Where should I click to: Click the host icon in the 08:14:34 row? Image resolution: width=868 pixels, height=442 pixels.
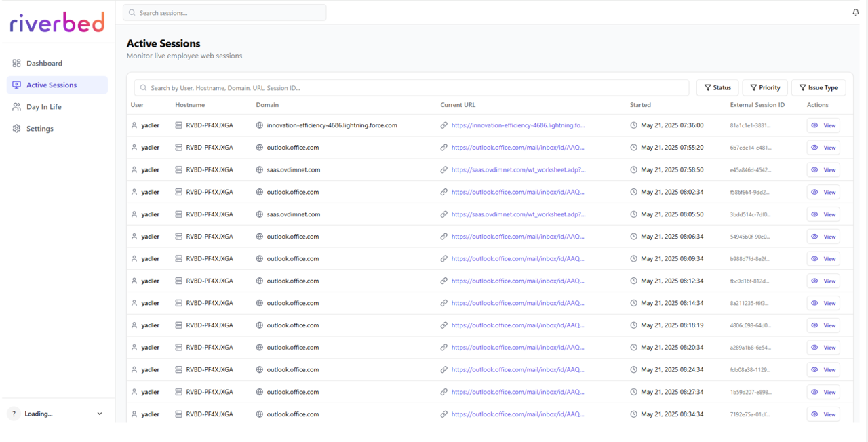[x=179, y=303]
